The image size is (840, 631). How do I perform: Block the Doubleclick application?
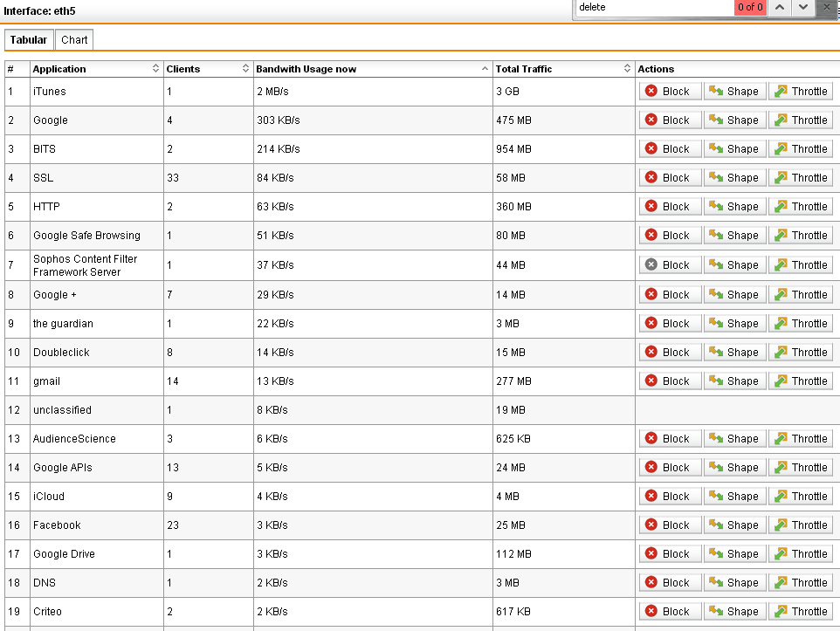click(670, 353)
